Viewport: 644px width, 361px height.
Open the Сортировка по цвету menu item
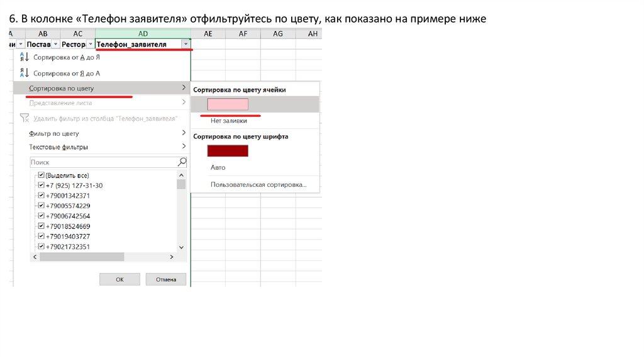[101, 88]
